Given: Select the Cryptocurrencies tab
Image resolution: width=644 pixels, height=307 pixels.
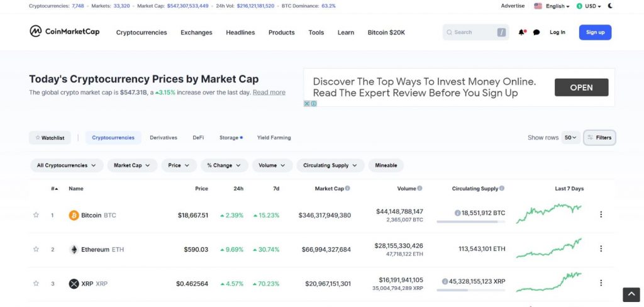Looking at the screenshot, I should point(113,138).
